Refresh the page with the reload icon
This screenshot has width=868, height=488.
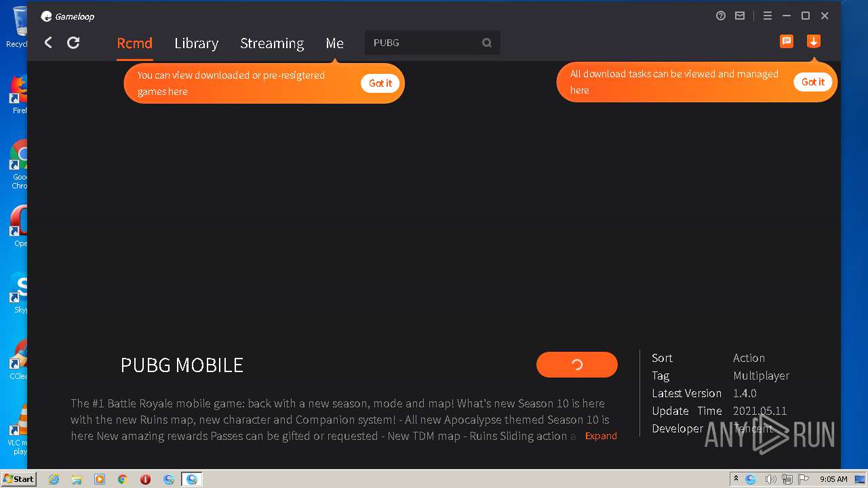pyautogui.click(x=73, y=43)
